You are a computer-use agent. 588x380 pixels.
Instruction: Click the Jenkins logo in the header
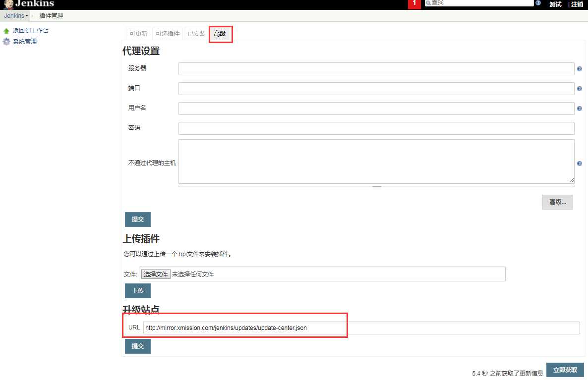coord(29,4)
